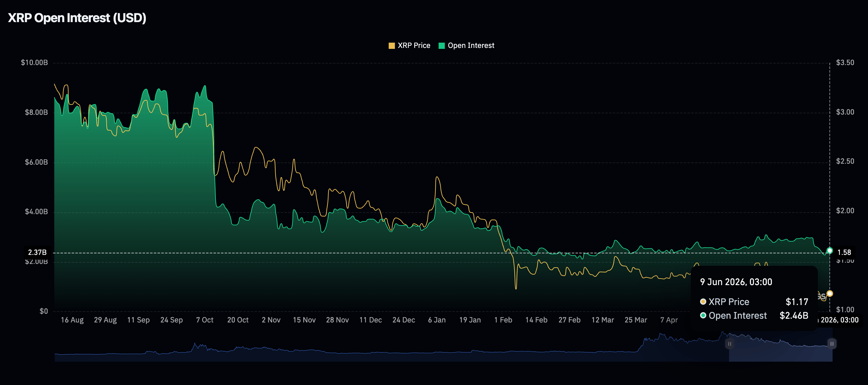Toggle the Open Interest series legend label
868x385 pixels.
pyautogui.click(x=471, y=45)
